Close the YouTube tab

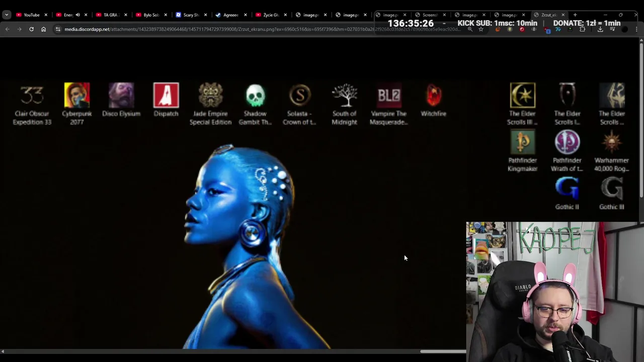click(46, 15)
